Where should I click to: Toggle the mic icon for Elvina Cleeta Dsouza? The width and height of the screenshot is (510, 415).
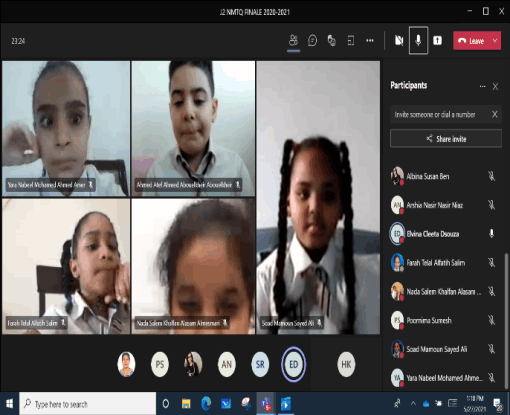491,234
